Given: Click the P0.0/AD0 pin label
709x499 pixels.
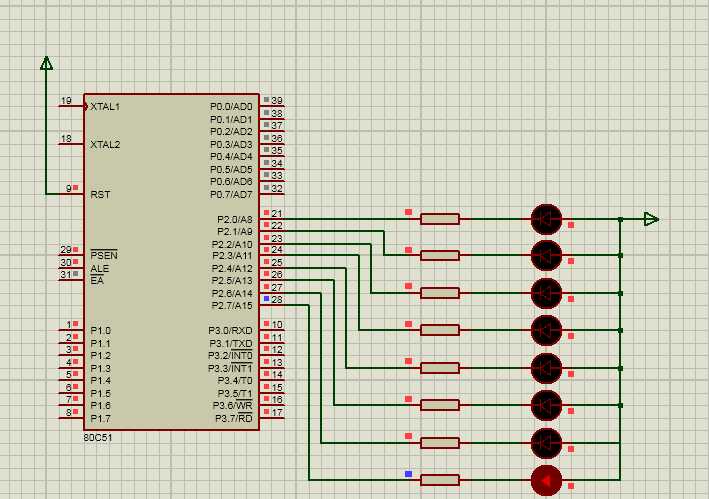Looking at the screenshot, I should click(x=231, y=107).
